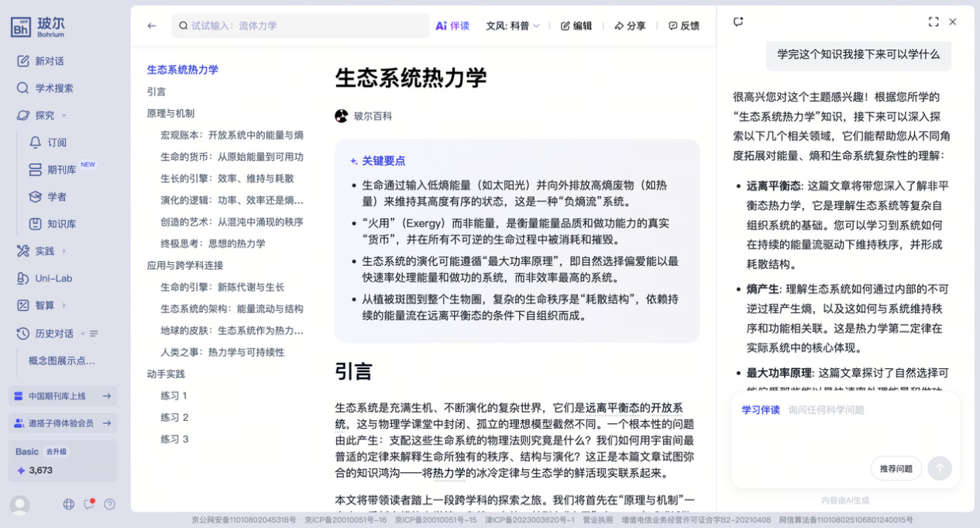Click the 推荐问题 button

896,468
